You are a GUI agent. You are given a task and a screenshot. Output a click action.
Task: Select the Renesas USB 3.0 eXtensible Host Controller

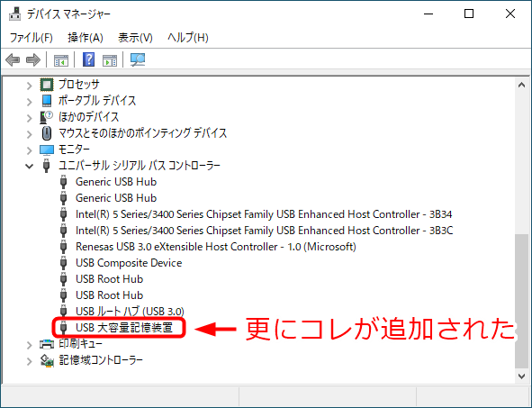point(216,247)
